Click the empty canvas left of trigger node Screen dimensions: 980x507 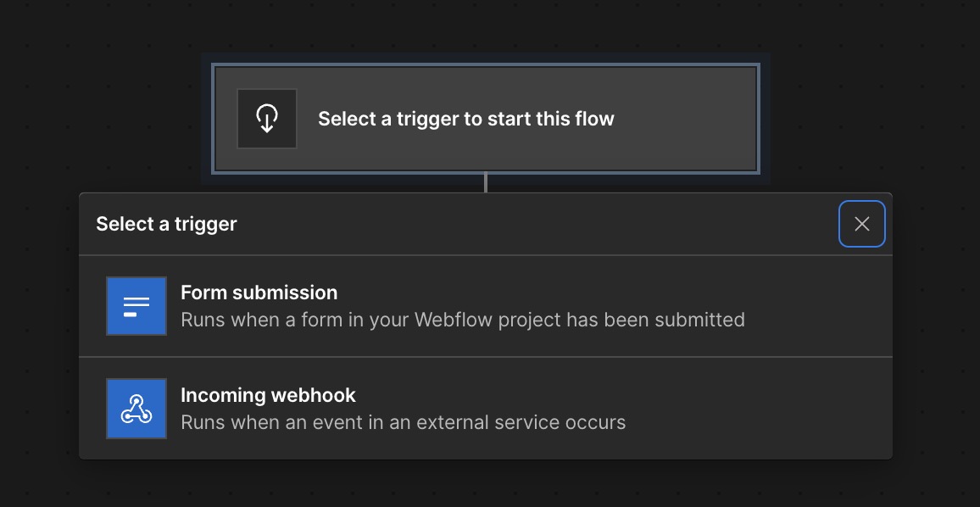point(102,119)
